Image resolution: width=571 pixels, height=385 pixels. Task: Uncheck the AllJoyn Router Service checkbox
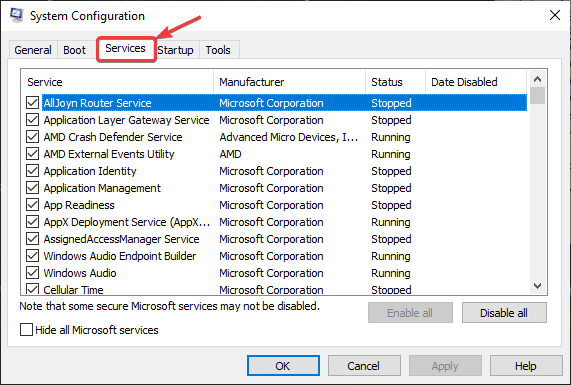(x=32, y=103)
